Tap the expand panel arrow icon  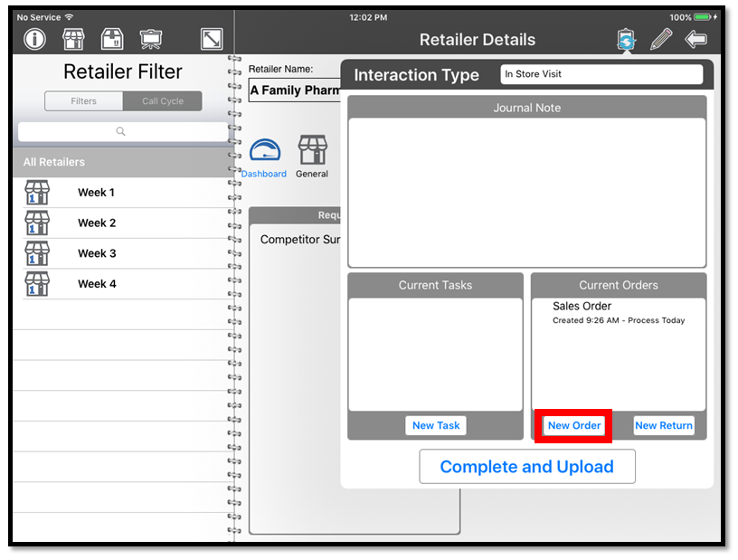click(212, 39)
